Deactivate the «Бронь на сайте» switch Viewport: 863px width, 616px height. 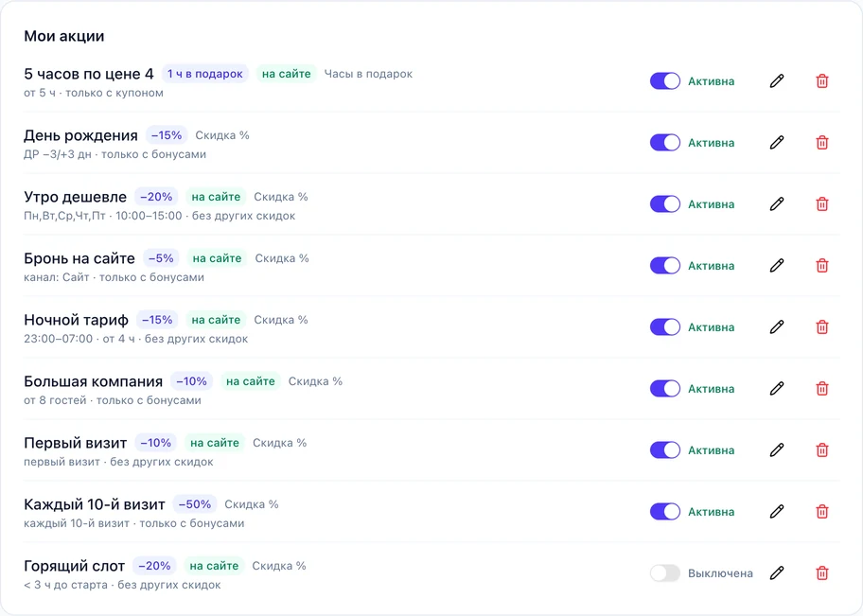point(665,265)
